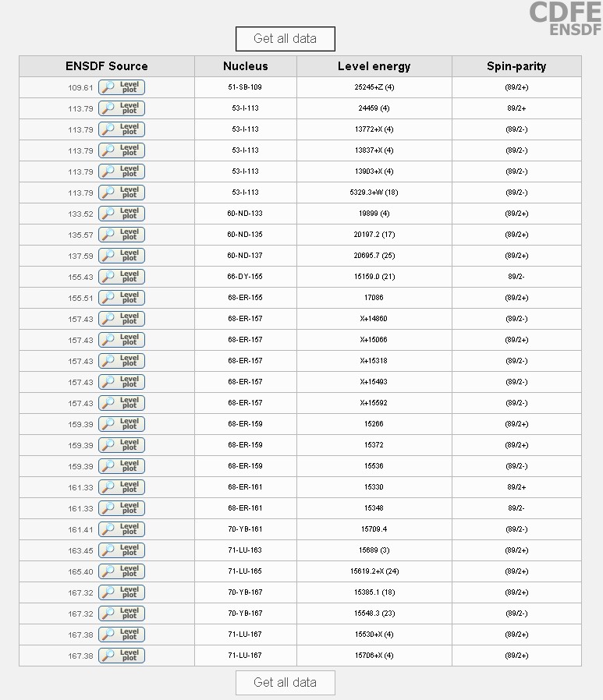Open Level plot for 15530+X (4) row

point(122,635)
